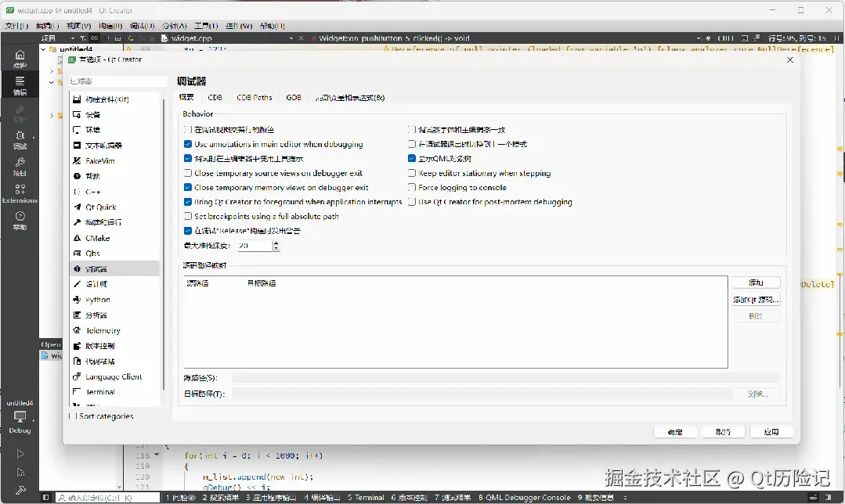The width and height of the screenshot is (845, 504).
Task: Click the untitled4 kit selector monitor icon
Action: (x=20, y=417)
